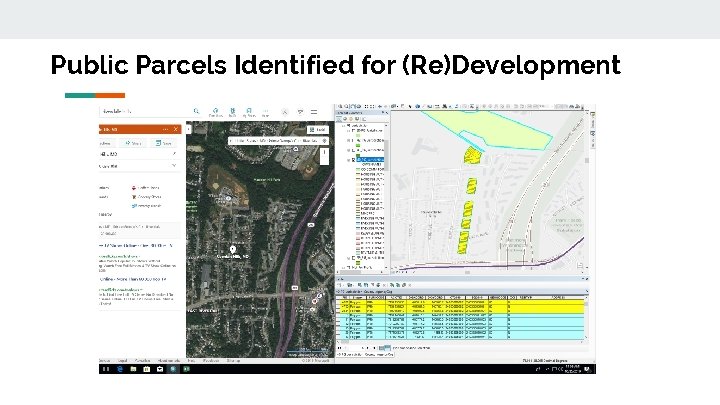Switch Table of Contents to List By Drawing Order
This screenshot has width=720, height=405.
pos(340,118)
